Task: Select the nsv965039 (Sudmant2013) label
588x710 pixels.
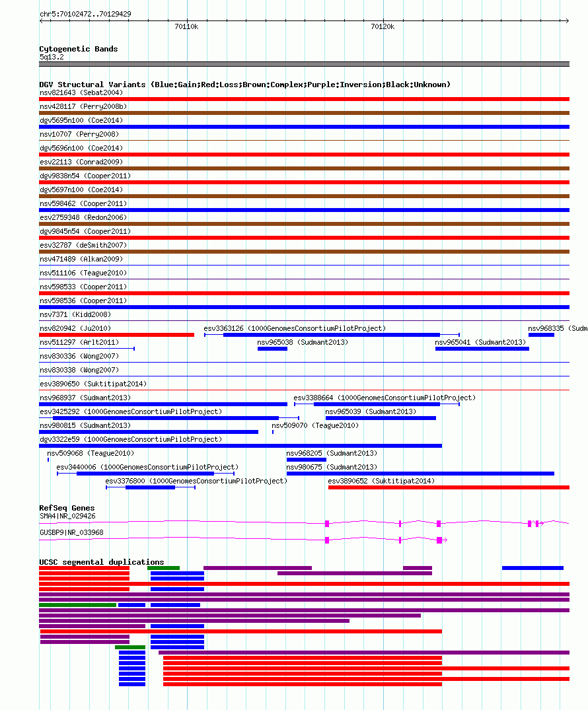Action: pyautogui.click(x=371, y=411)
